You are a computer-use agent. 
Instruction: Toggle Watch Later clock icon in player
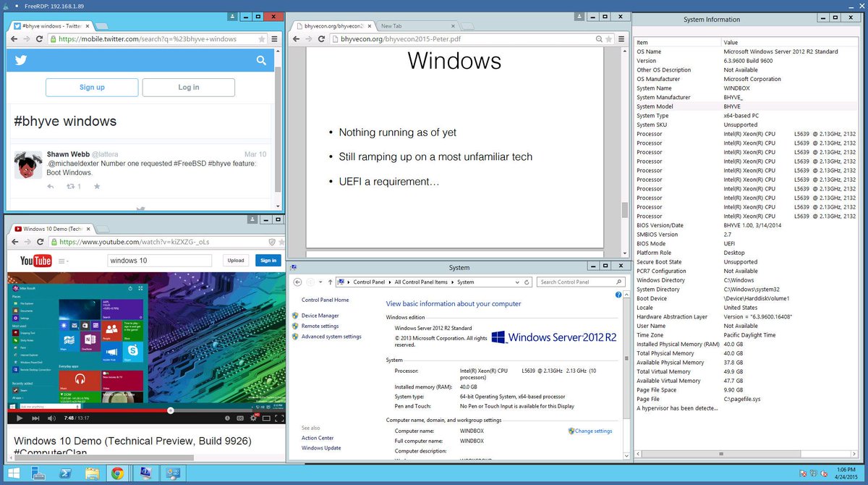[227, 418]
